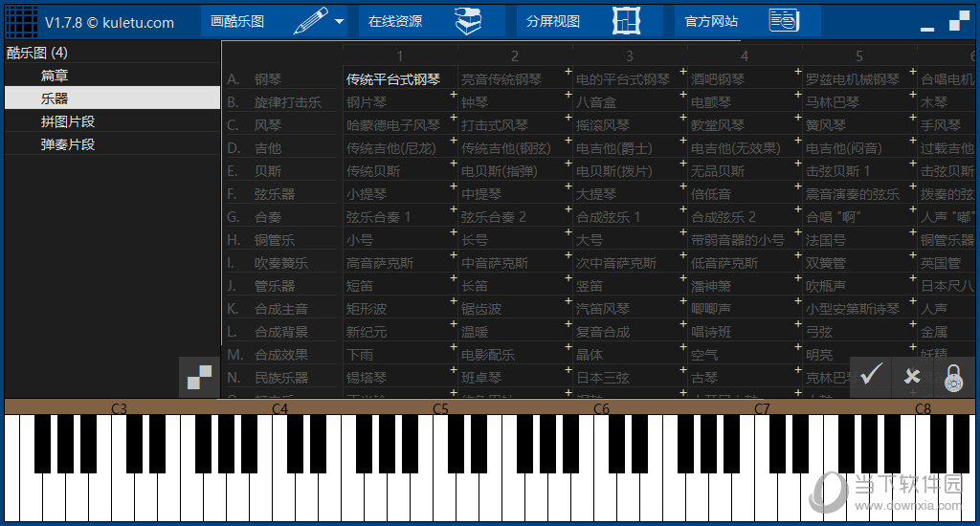Image resolution: width=980 pixels, height=526 pixels.
Task: Click the checkered restore icon at top-right
Action: click(x=959, y=21)
